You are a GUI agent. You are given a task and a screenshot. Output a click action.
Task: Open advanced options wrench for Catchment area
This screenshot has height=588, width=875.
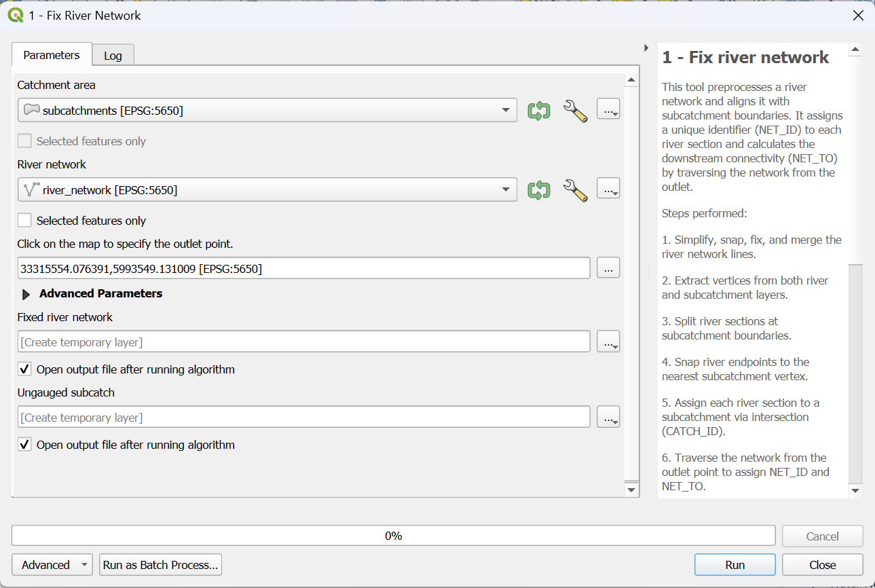pyautogui.click(x=574, y=111)
